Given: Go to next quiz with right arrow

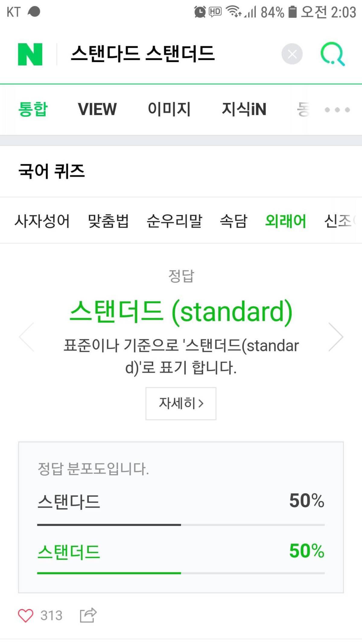Looking at the screenshot, I should point(335,337).
